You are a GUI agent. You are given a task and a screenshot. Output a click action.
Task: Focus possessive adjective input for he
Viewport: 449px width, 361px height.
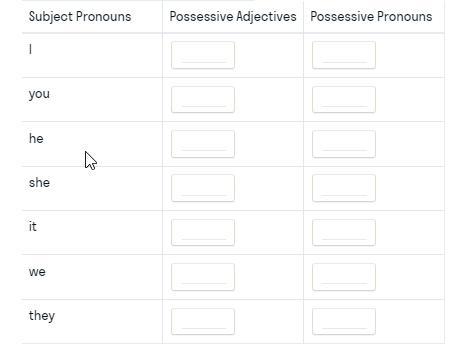(x=203, y=144)
